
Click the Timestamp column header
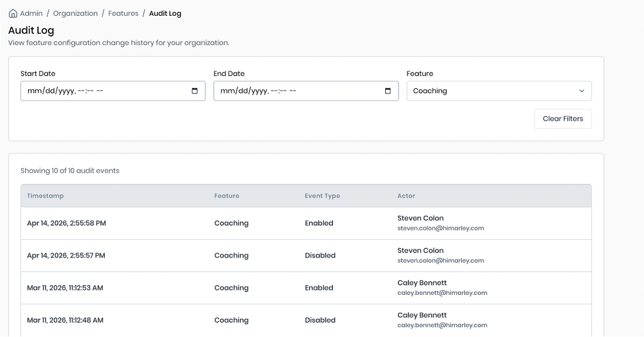[46, 196]
